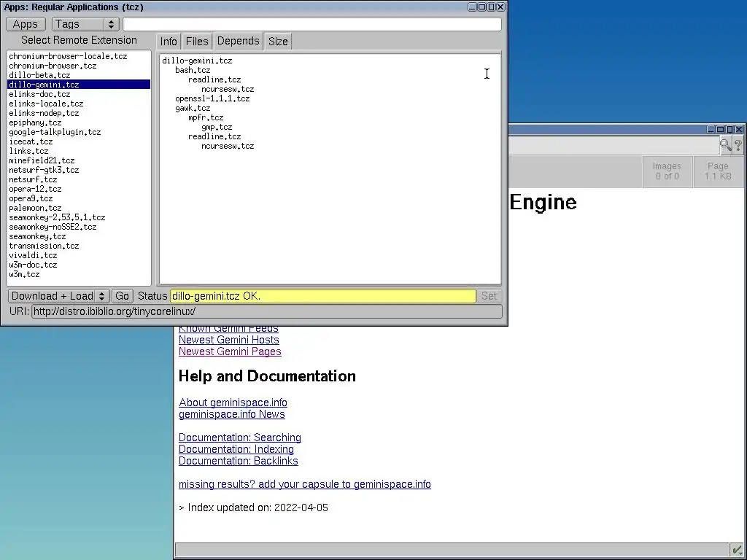The width and height of the screenshot is (747, 560).
Task: Open the Documentation: Indexing link
Action: [x=236, y=449]
